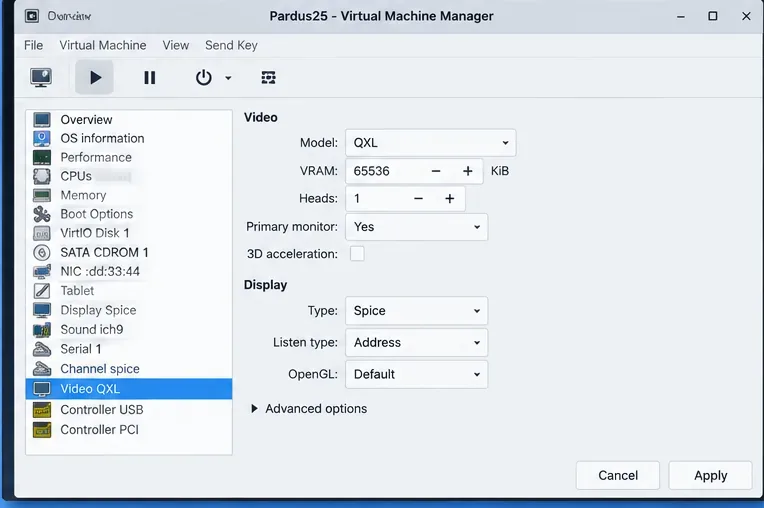Increase VRAM value with plus button
764x508 pixels.
pos(468,171)
